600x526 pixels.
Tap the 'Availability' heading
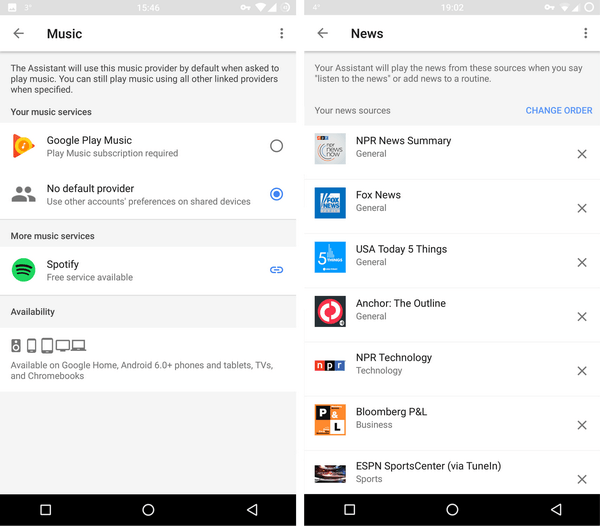pos(33,312)
